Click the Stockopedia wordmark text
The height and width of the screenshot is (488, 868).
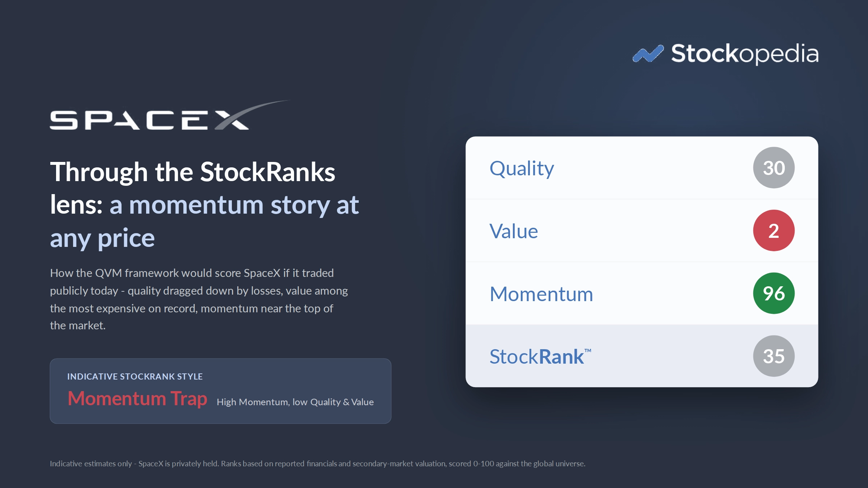click(745, 54)
